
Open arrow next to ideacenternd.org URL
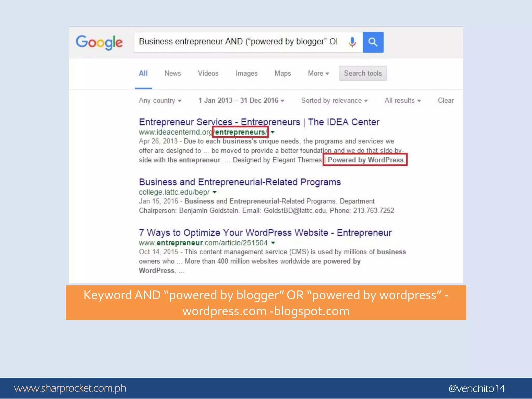click(272, 132)
